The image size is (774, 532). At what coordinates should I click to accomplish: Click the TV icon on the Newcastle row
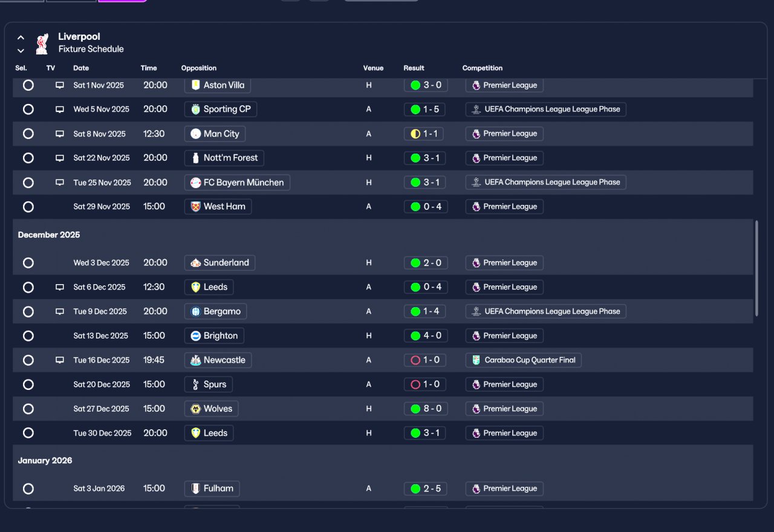[x=60, y=360]
